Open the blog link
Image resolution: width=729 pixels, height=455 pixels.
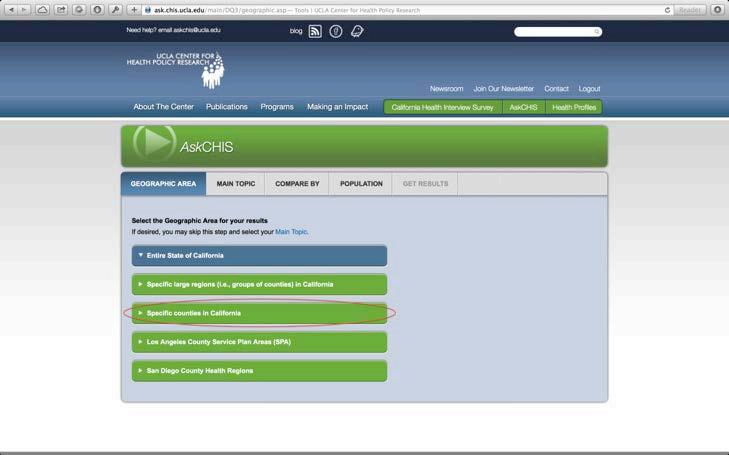(296, 31)
